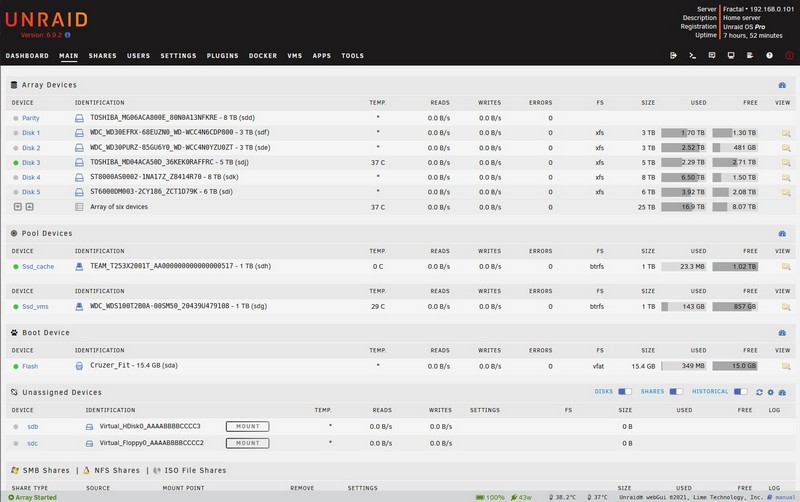The height and width of the screenshot is (502, 800).
Task: Click the 38.2°C temperature in footer
Action: 562,497
